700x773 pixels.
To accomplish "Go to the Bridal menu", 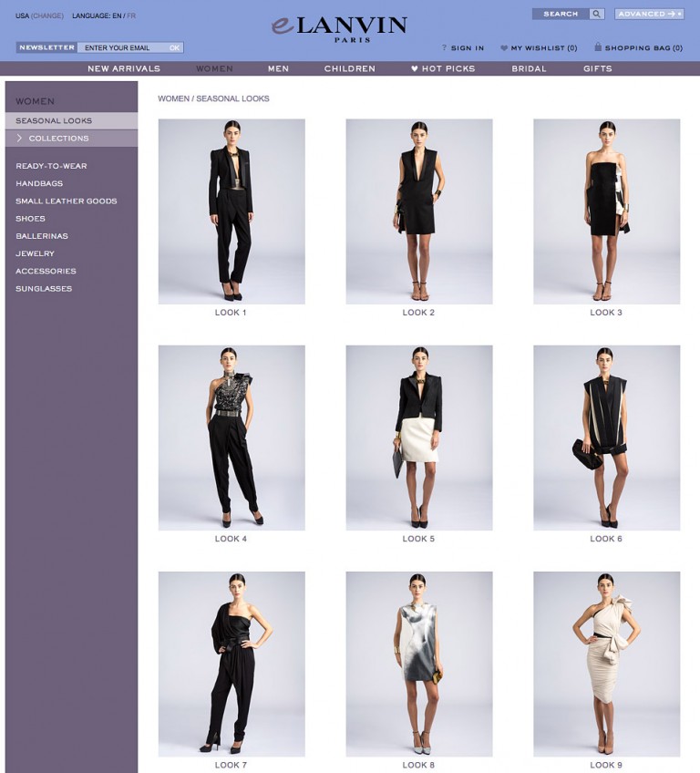I will (529, 68).
